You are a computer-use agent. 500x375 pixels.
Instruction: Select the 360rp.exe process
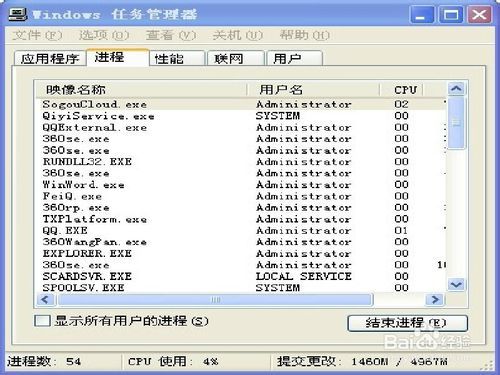tap(241, 208)
